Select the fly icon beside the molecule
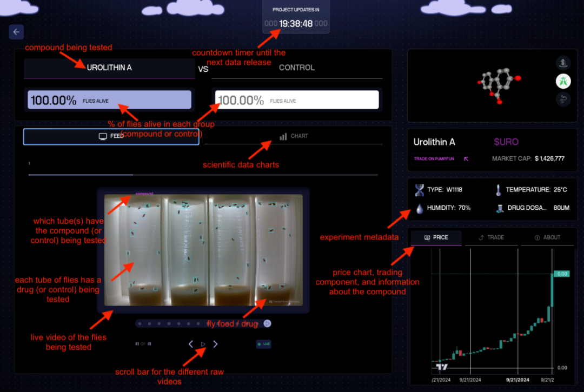584x392 pixels. tap(563, 81)
